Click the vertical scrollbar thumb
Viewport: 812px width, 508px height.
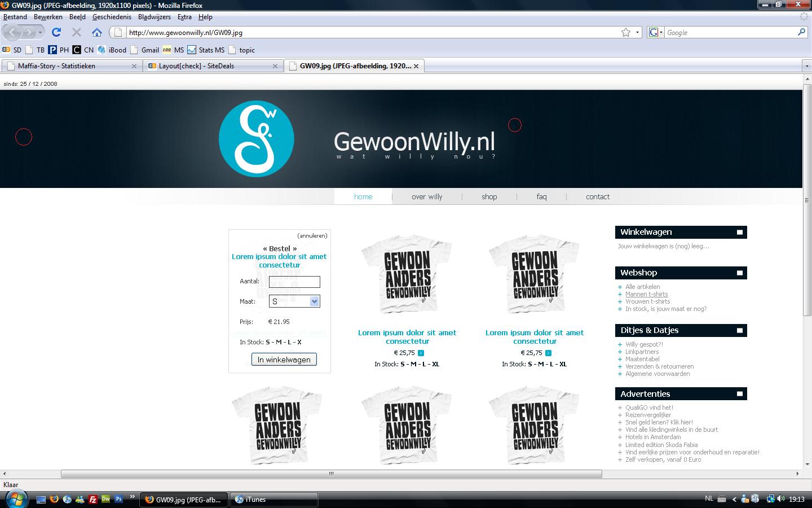[x=807, y=200]
